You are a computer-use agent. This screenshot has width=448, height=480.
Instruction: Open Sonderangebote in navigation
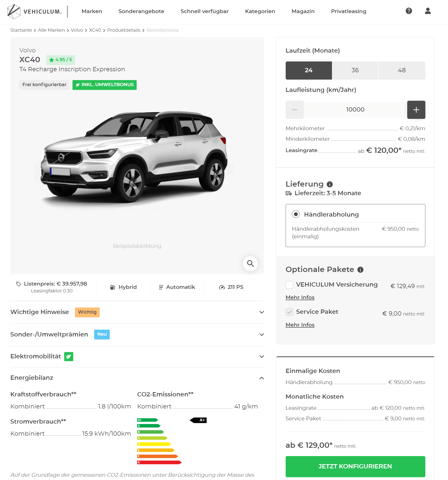click(x=141, y=11)
